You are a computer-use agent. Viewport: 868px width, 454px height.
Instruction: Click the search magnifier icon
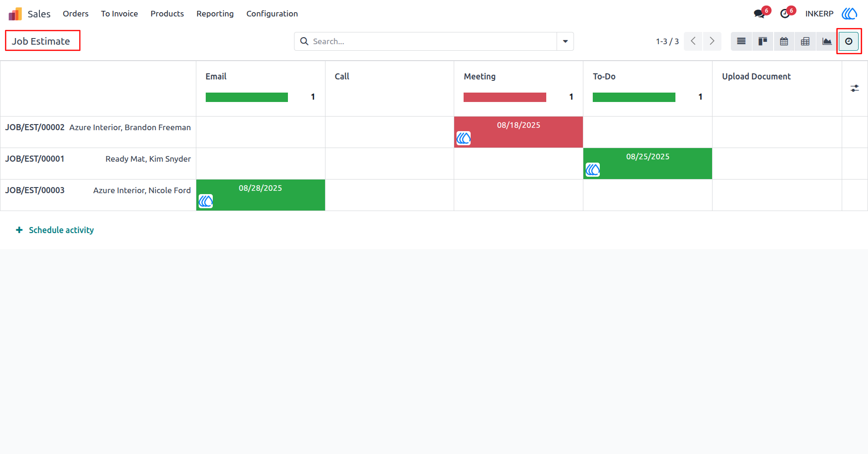point(304,41)
